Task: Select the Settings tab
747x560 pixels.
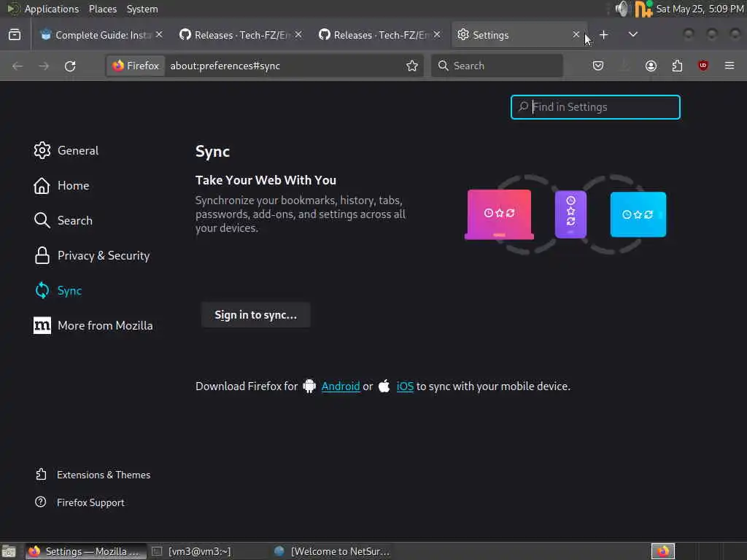Action: point(519,35)
